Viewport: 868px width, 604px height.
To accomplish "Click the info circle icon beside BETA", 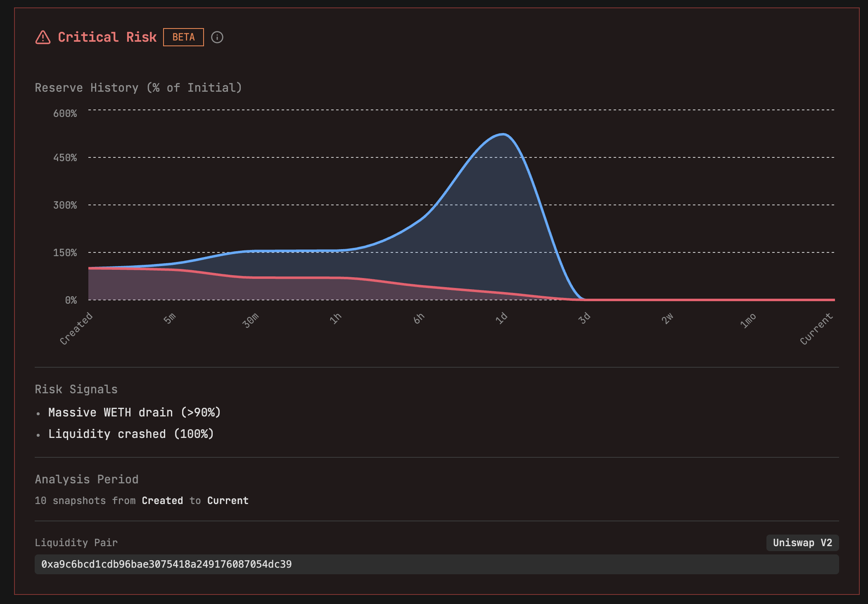I will pos(217,38).
